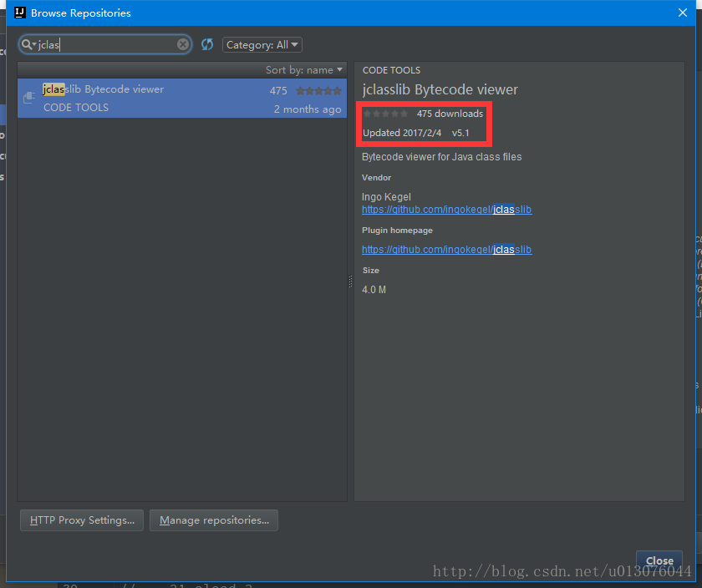The width and height of the screenshot is (702, 588).
Task: Click the 475 download count in list row
Action: [x=278, y=91]
